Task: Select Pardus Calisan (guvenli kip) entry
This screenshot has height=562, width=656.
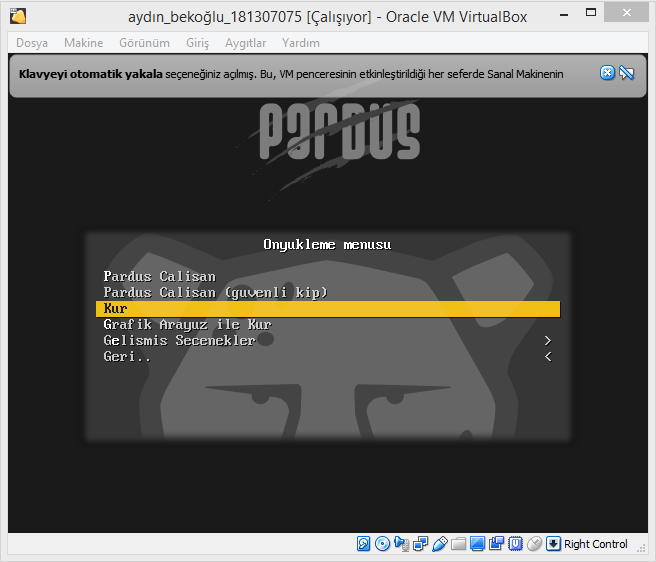Action: pyautogui.click(x=328, y=293)
